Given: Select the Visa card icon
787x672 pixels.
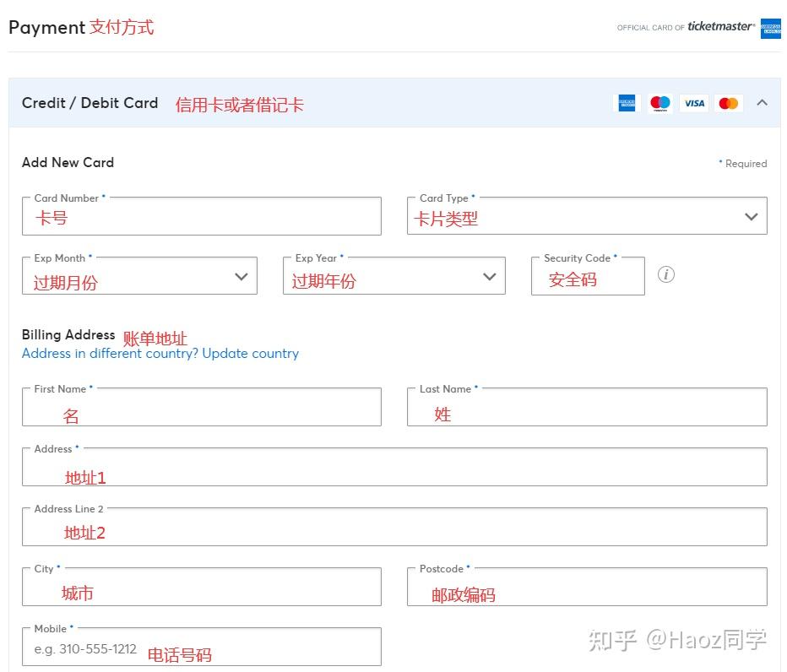Looking at the screenshot, I should pyautogui.click(x=693, y=102).
